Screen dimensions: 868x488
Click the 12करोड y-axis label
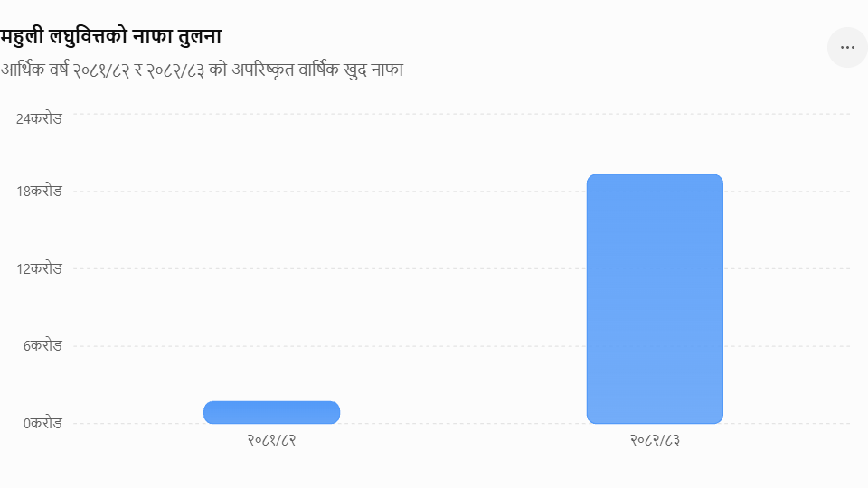[x=39, y=269]
